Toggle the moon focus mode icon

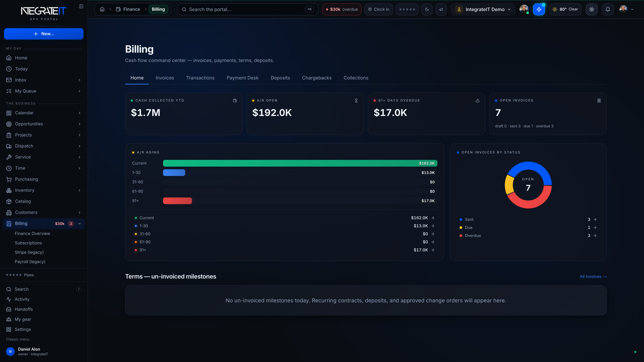(x=427, y=9)
